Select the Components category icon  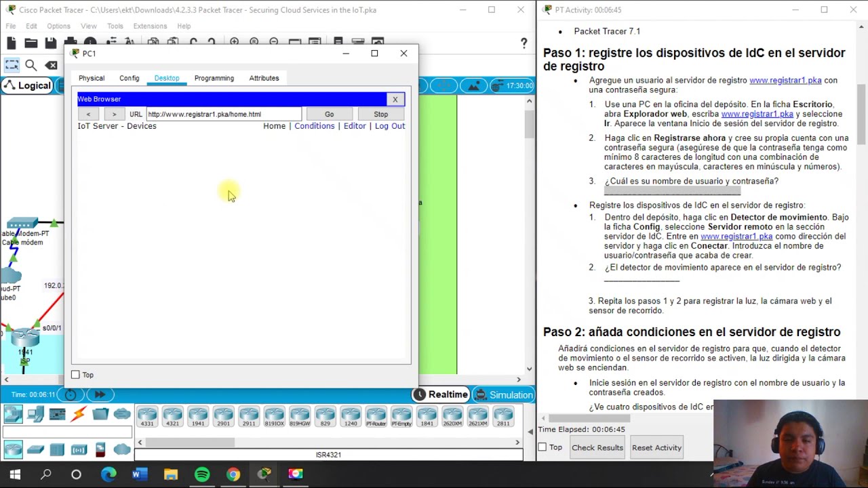coord(57,413)
